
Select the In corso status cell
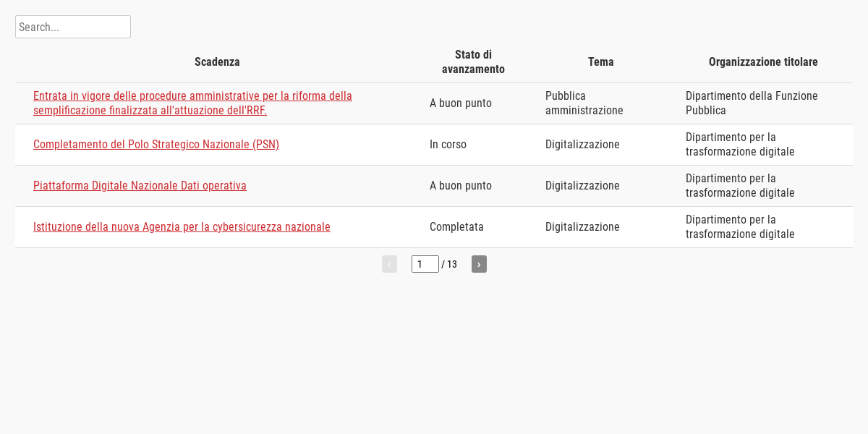coord(448,145)
